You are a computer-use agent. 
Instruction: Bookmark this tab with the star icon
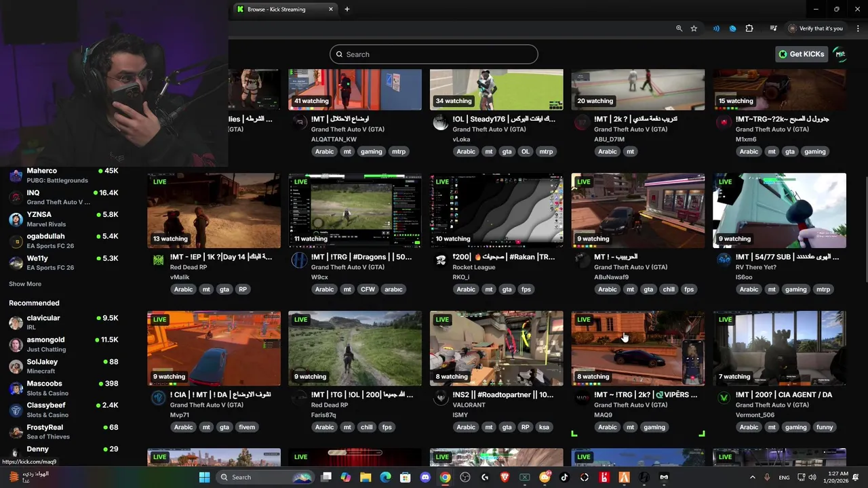tap(694, 28)
